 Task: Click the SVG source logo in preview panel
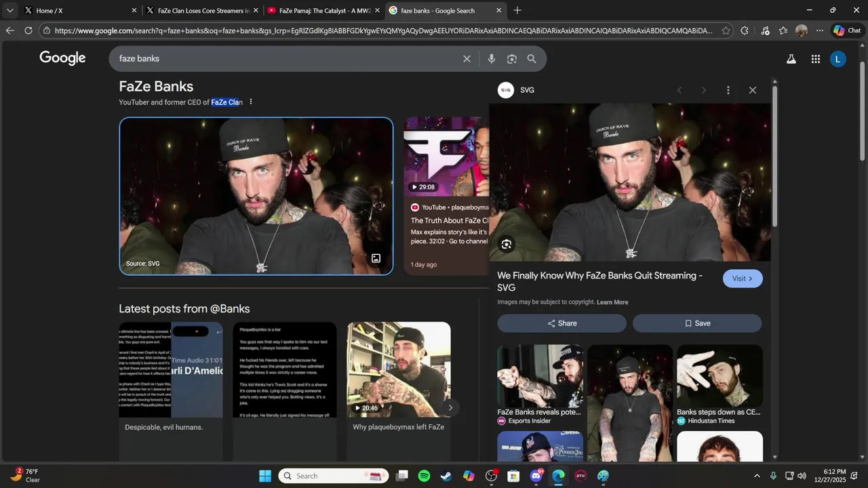pyautogui.click(x=506, y=90)
